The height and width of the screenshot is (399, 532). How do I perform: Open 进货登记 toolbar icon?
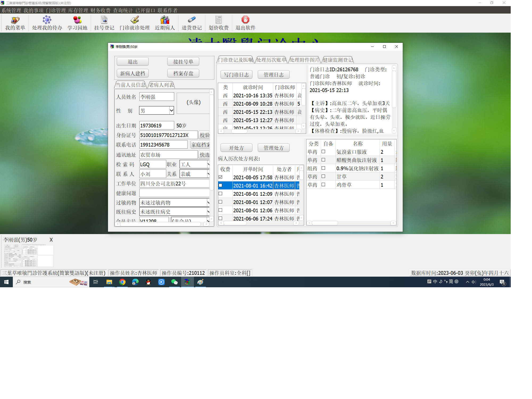[x=192, y=23]
